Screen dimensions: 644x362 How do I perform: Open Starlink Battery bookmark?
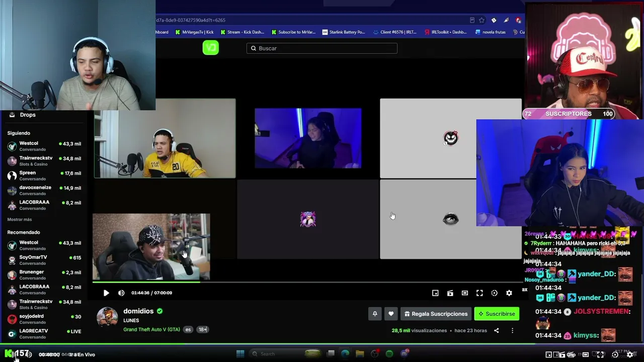[344, 32]
